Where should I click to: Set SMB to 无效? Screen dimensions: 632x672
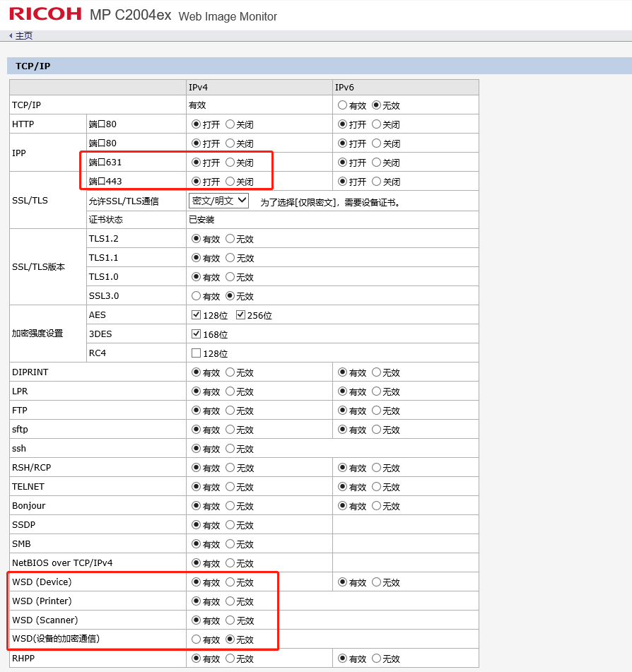[x=230, y=544]
